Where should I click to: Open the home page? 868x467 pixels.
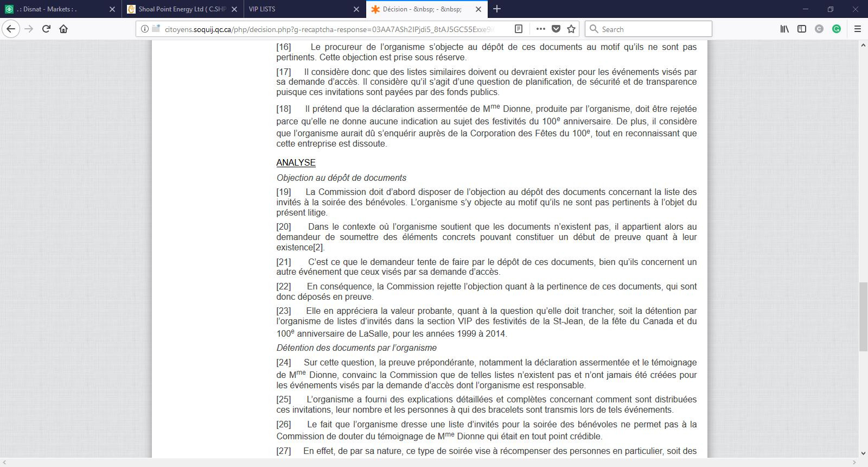63,29
